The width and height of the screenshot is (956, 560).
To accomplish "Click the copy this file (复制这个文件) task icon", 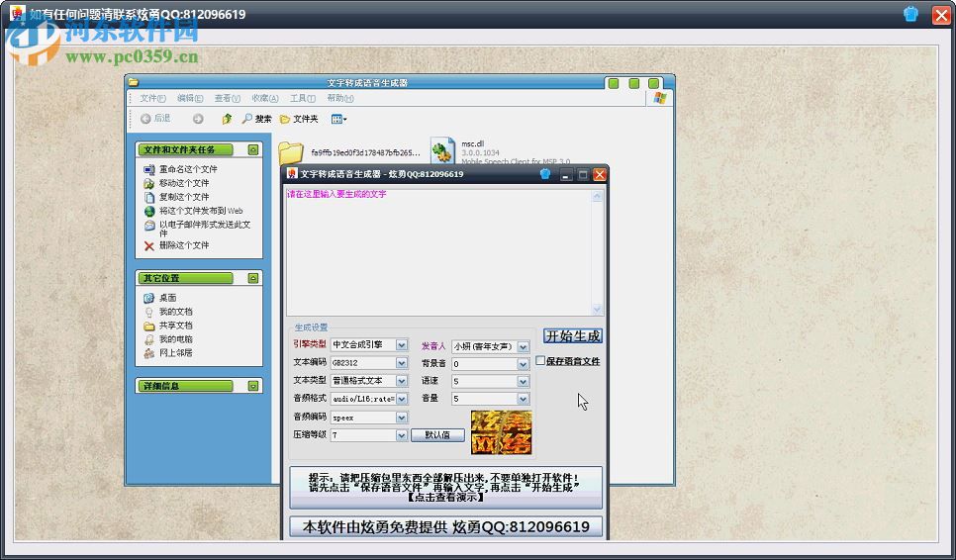I will coord(149,197).
